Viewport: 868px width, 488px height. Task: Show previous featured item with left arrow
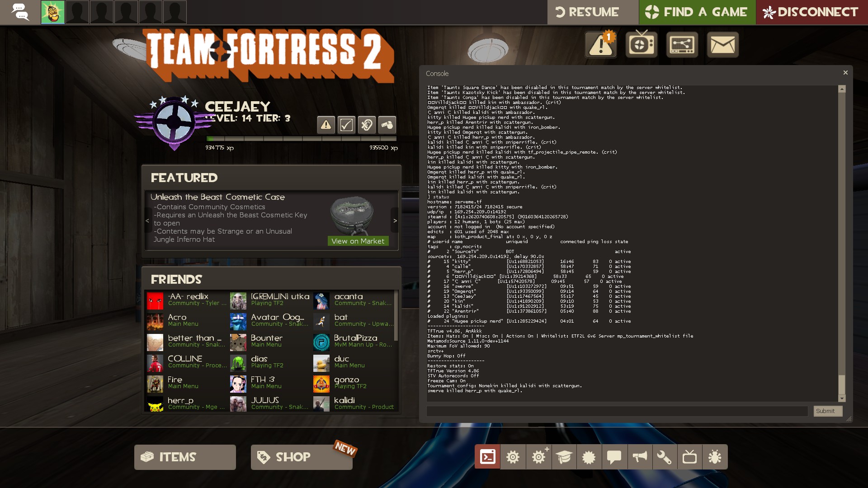click(147, 221)
